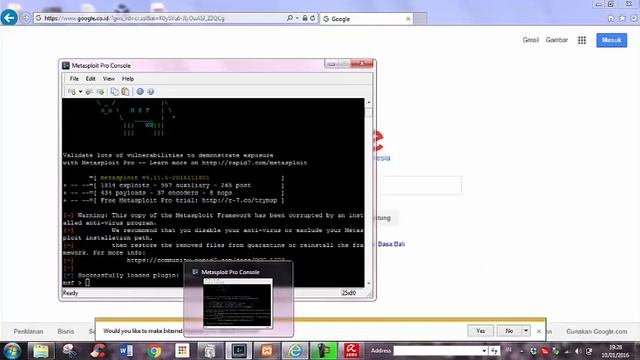640x360 pixels.
Task: Open the Periklanan footer link
Action: point(28,331)
